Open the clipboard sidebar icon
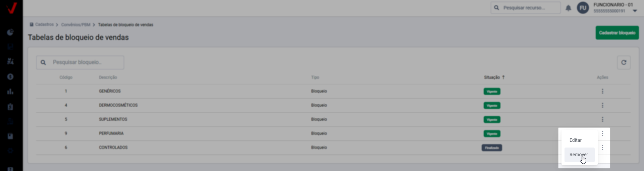 click(x=10, y=107)
